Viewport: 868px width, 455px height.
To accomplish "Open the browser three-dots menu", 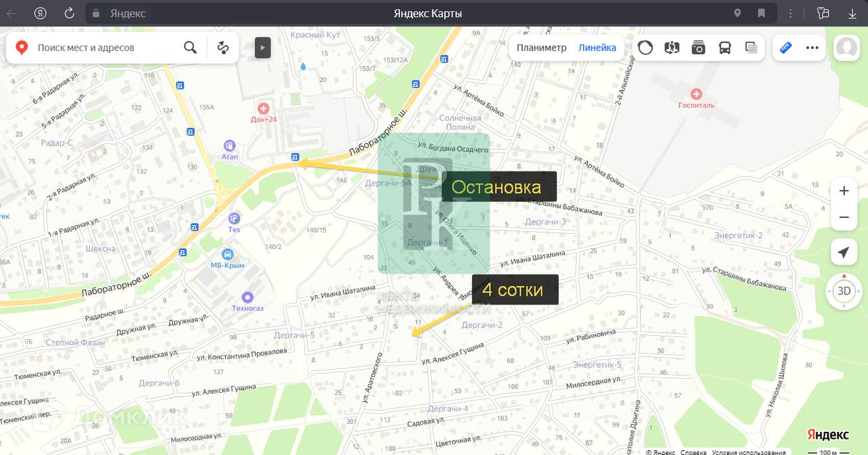I will (x=790, y=13).
